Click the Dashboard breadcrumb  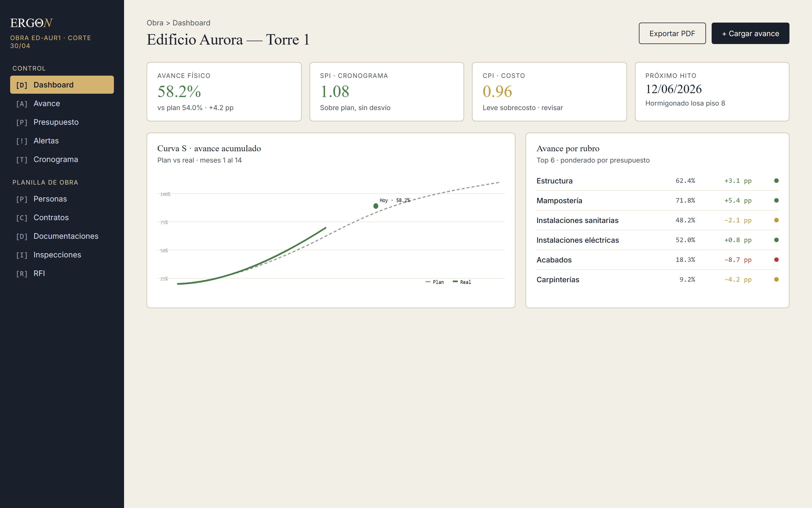191,23
